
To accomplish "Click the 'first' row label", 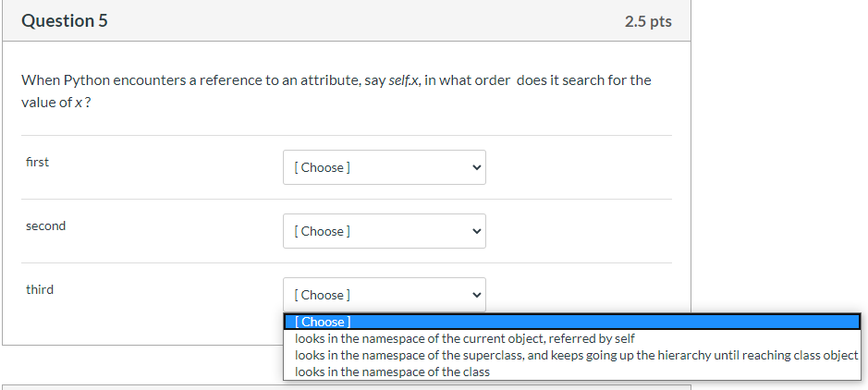I will click(38, 162).
